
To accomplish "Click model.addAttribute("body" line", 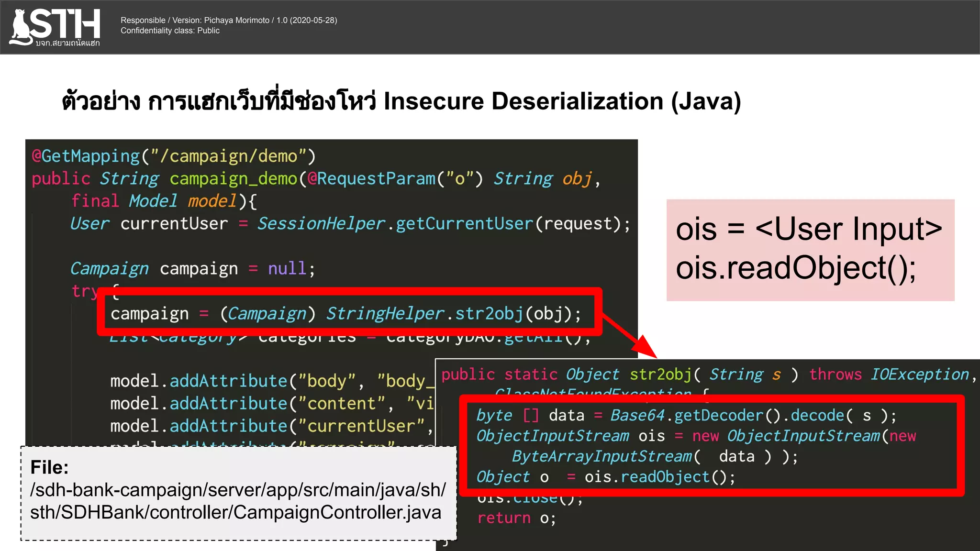I will point(272,381).
